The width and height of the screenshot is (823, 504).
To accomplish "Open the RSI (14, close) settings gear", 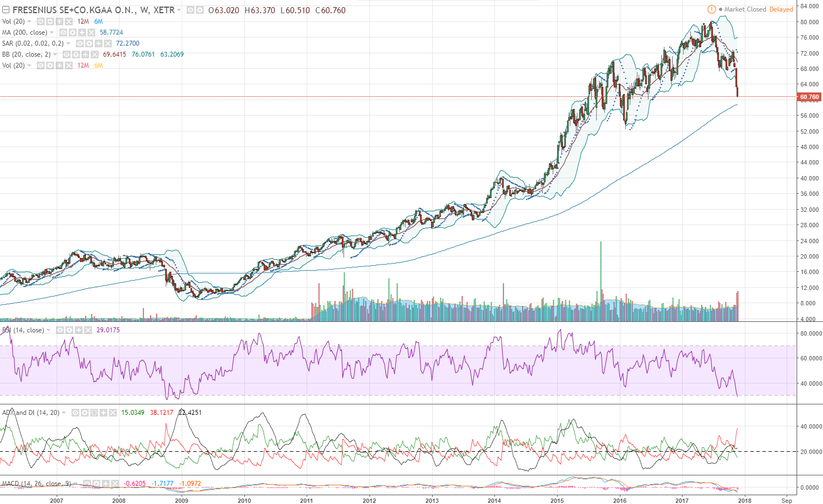I will pyautogui.click(x=69, y=330).
